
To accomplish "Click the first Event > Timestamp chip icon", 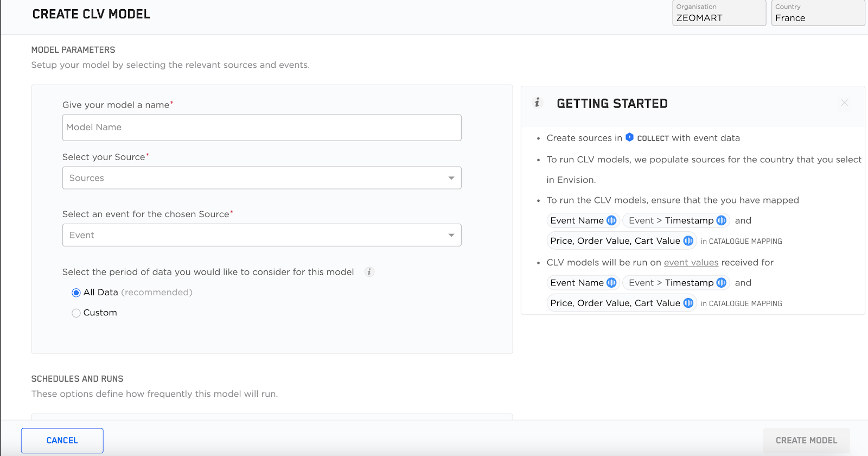I will 721,220.
